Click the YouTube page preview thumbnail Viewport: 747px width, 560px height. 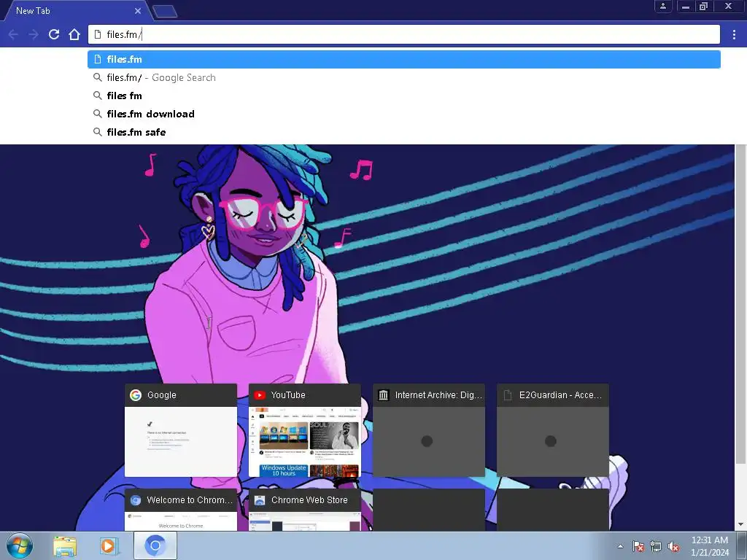click(x=305, y=442)
